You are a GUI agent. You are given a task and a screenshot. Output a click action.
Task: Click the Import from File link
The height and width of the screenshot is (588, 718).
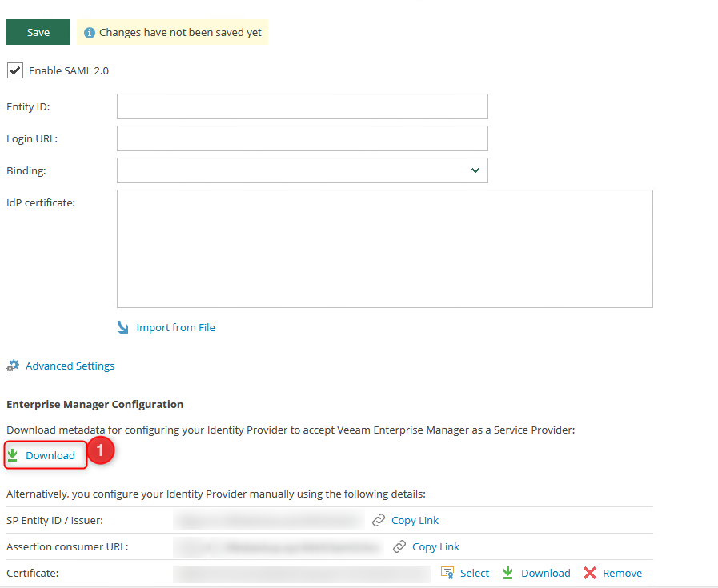pyautogui.click(x=175, y=327)
